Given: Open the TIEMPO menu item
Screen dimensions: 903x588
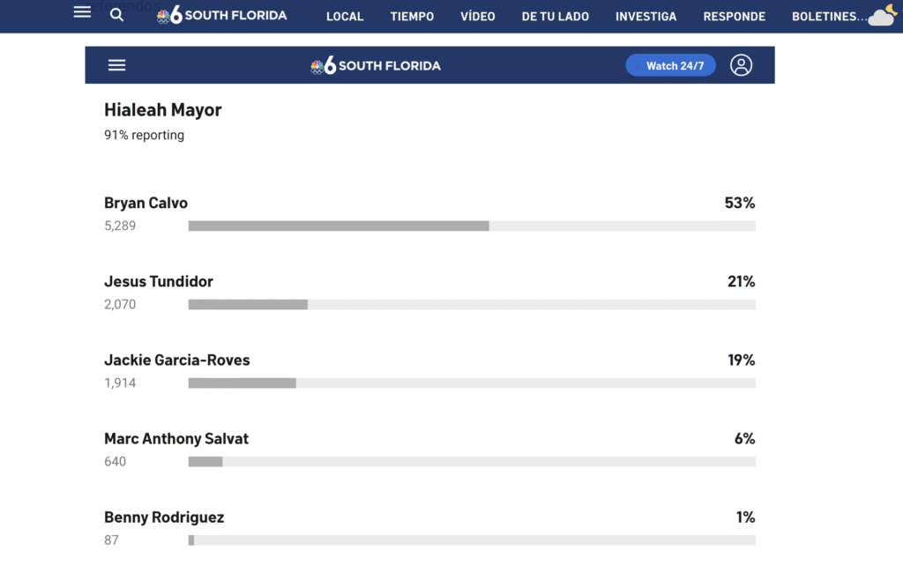Looking at the screenshot, I should tap(412, 17).
